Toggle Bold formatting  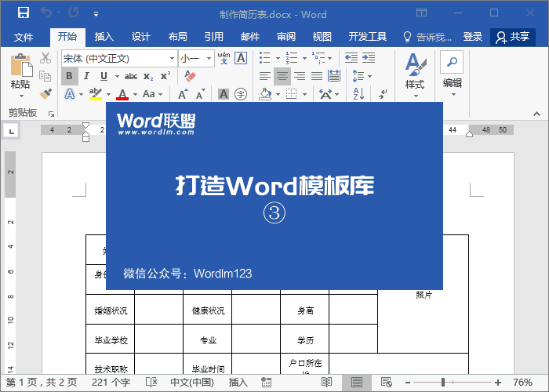[x=69, y=76]
